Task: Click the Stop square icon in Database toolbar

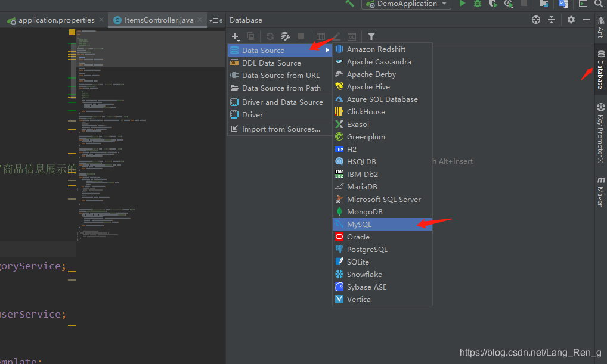Action: coord(301,36)
